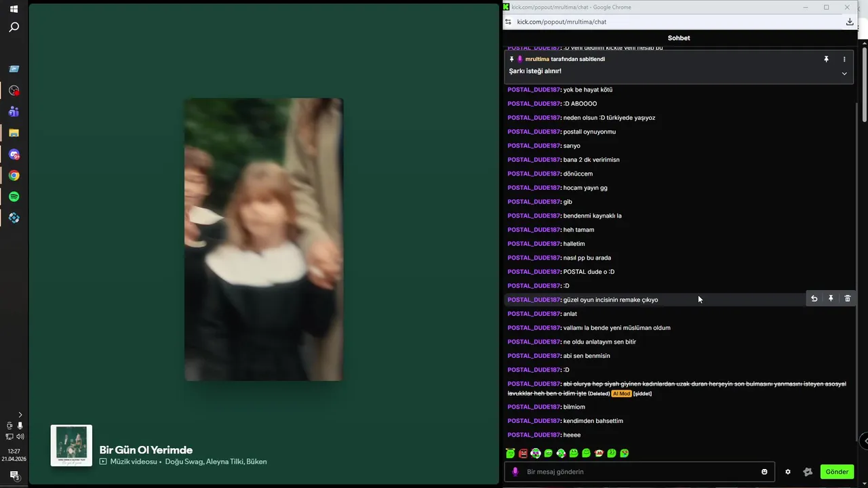Image resolution: width=868 pixels, height=488 pixels.
Task: Click the Sohbet chat header
Action: point(679,38)
